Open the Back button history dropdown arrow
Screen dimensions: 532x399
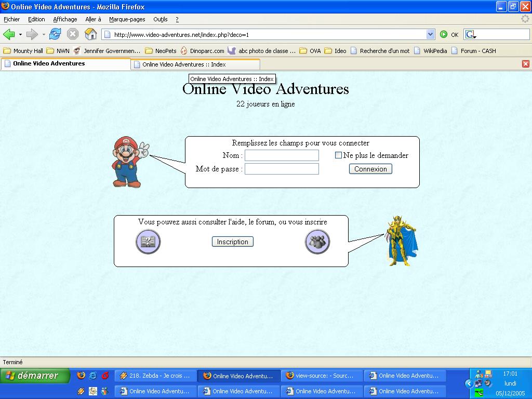20,34
